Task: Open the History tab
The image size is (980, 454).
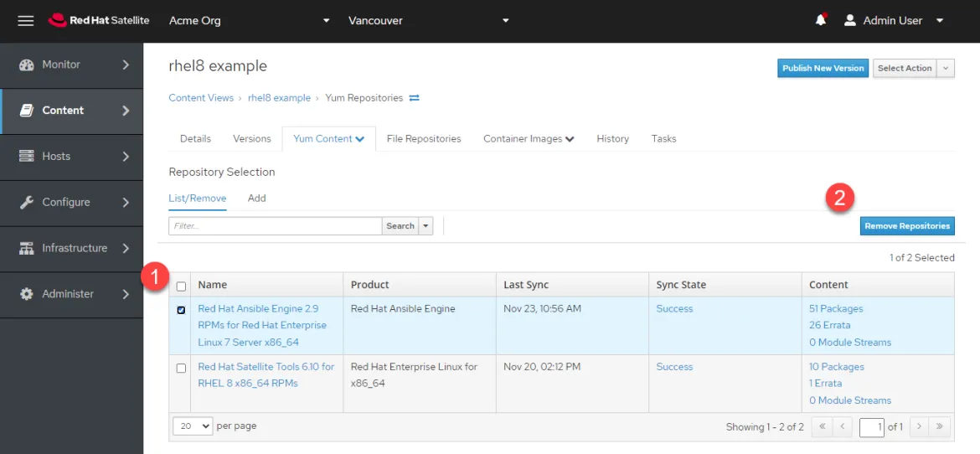Action: click(612, 139)
